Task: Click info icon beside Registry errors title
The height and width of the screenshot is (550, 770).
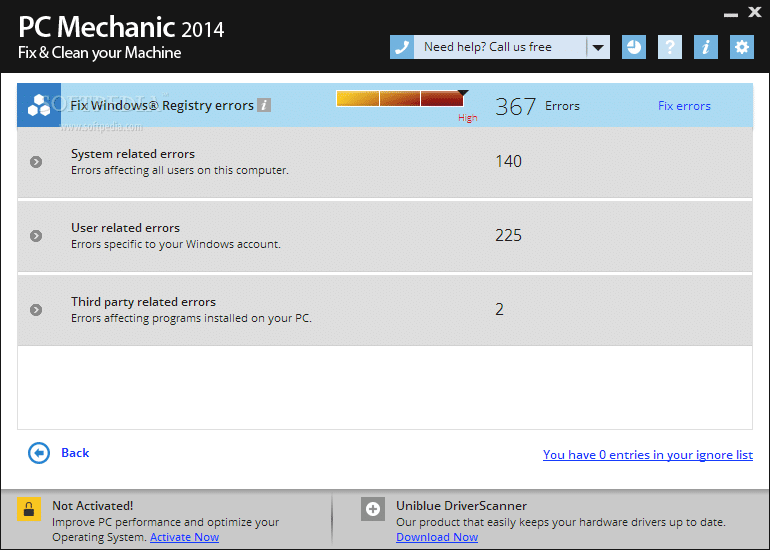Action: (264, 105)
